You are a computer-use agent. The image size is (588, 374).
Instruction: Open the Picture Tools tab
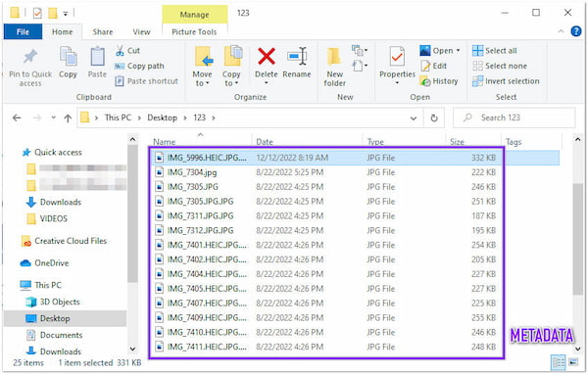[194, 32]
